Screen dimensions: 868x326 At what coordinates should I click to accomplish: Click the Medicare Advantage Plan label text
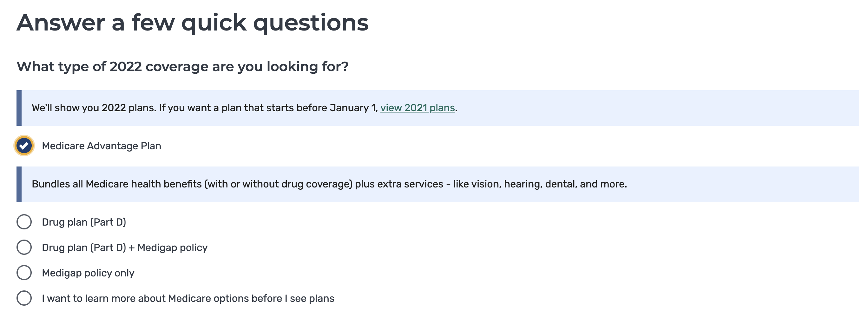coord(102,146)
